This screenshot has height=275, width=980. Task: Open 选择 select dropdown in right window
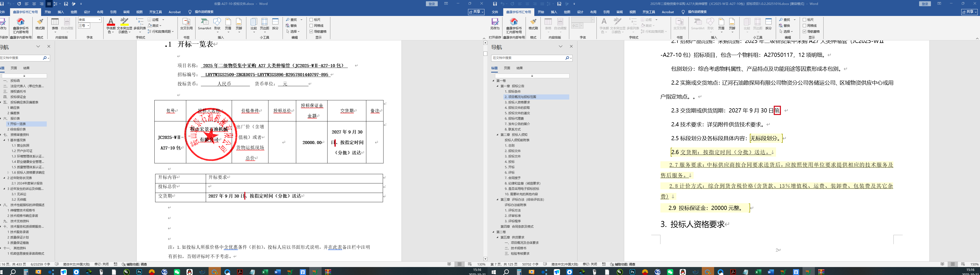[x=786, y=32]
